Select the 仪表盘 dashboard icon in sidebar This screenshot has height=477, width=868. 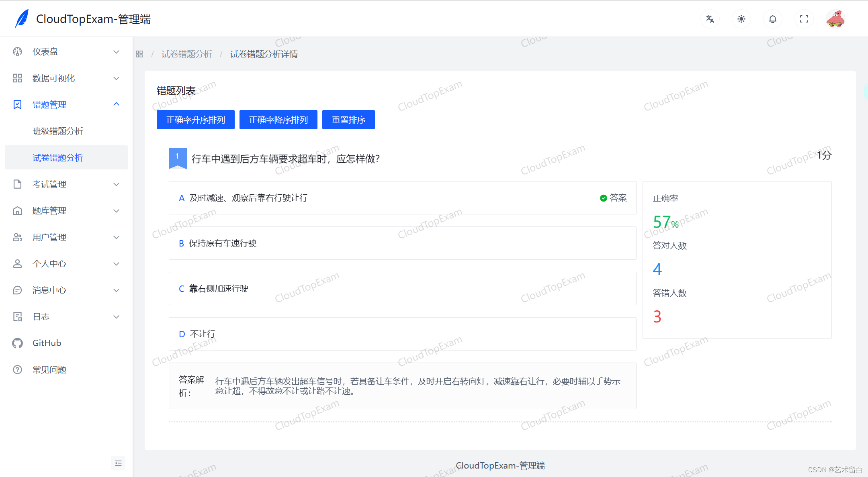(17, 51)
